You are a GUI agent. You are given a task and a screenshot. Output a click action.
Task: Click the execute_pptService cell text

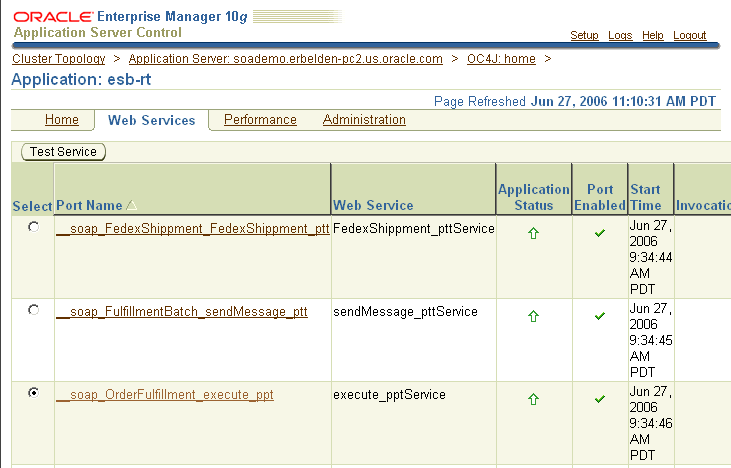(x=389, y=395)
